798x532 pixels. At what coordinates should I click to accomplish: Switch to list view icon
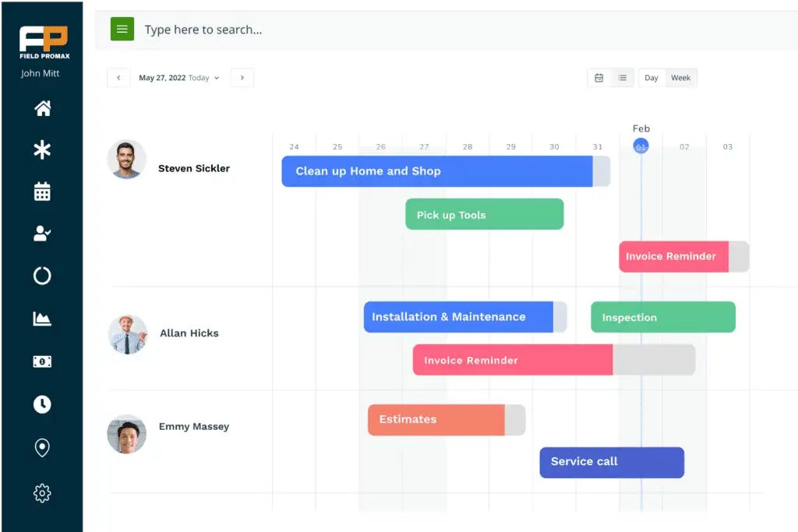622,78
